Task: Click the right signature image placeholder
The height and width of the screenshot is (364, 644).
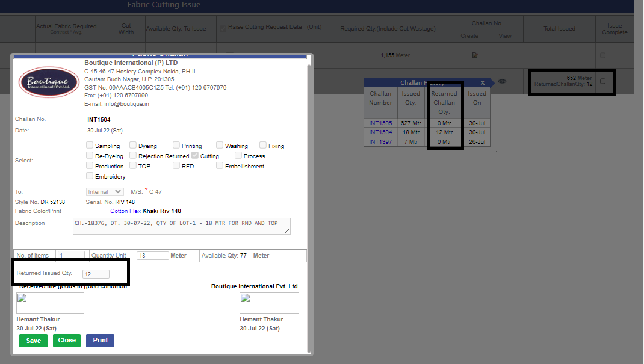Action: point(269,303)
